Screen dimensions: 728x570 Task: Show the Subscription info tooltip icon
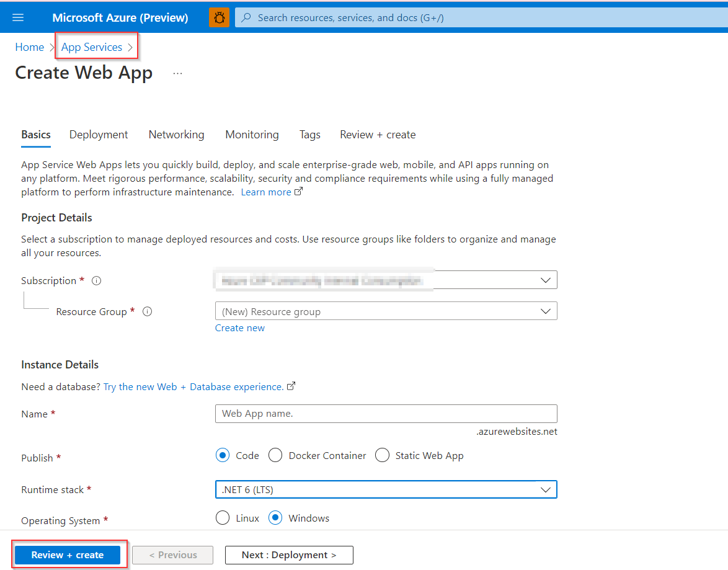97,280
